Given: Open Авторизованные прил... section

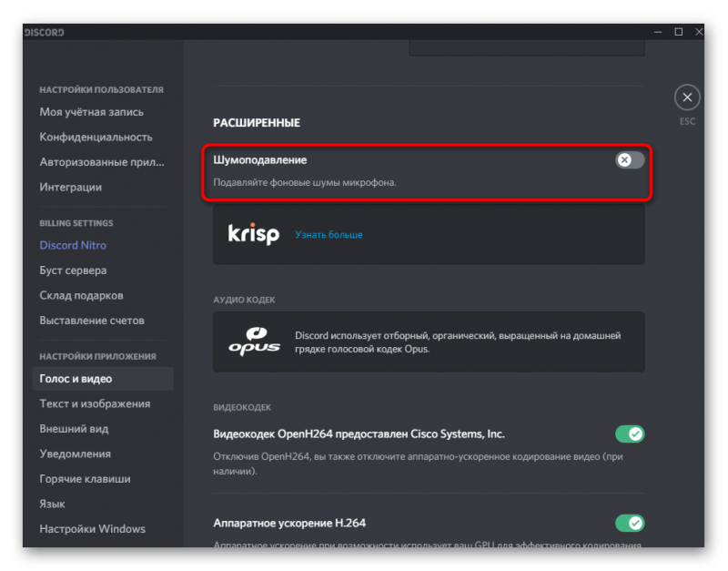Looking at the screenshot, I should pos(102,162).
